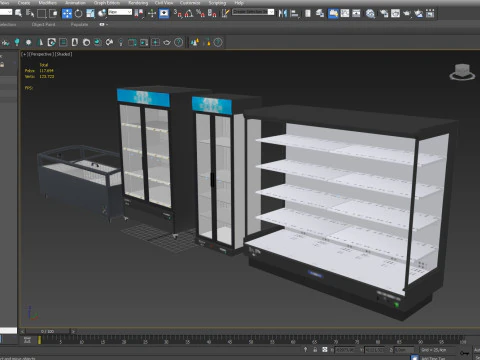Open the Civil View menu
This screenshot has width=480, height=360.
(164, 3)
